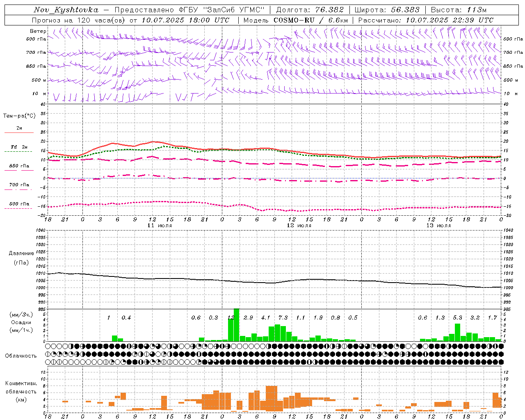The height and width of the screenshot is (420, 525).
Task: Click the Облачность cloud cover label
Action: (x=21, y=356)
